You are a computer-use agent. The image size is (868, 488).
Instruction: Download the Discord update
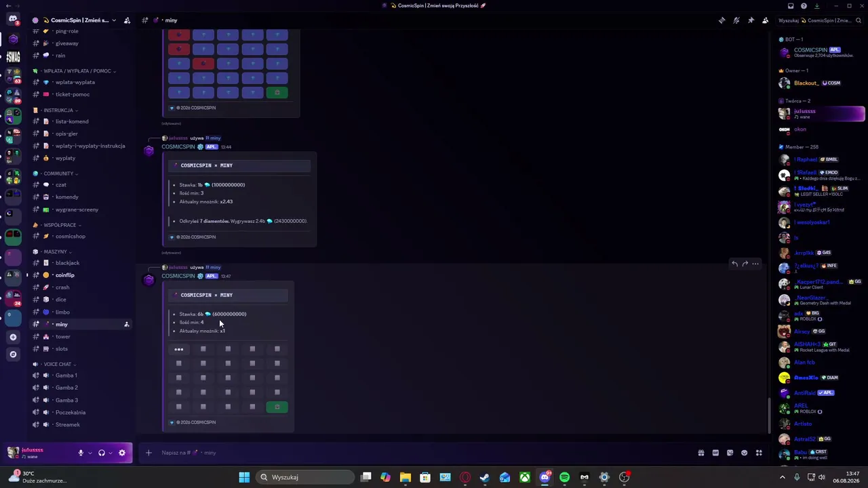click(x=816, y=6)
